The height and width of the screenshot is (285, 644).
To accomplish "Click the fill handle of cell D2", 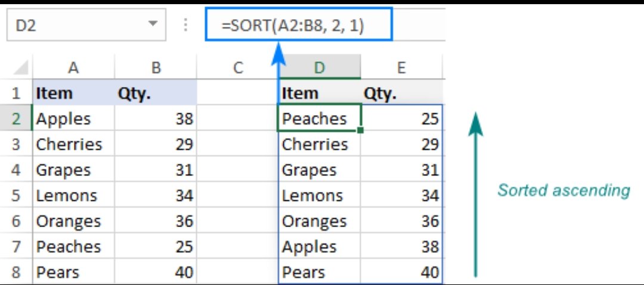I will tap(360, 130).
